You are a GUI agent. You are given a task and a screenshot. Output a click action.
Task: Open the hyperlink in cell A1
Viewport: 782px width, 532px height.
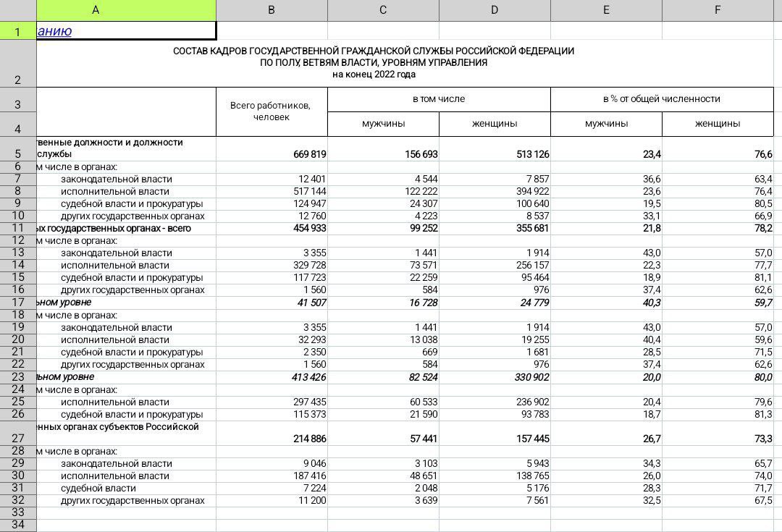point(54,31)
